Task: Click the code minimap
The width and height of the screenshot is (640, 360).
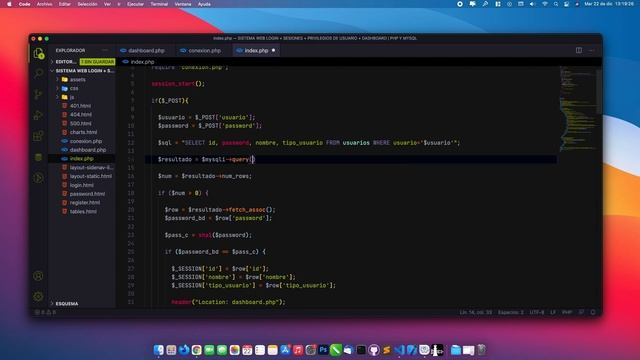Action: coord(578,108)
